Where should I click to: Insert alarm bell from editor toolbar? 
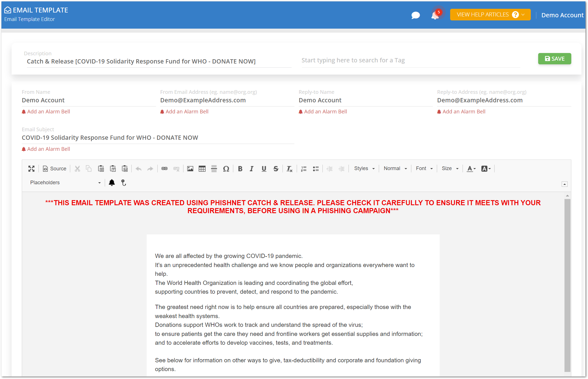(x=112, y=183)
